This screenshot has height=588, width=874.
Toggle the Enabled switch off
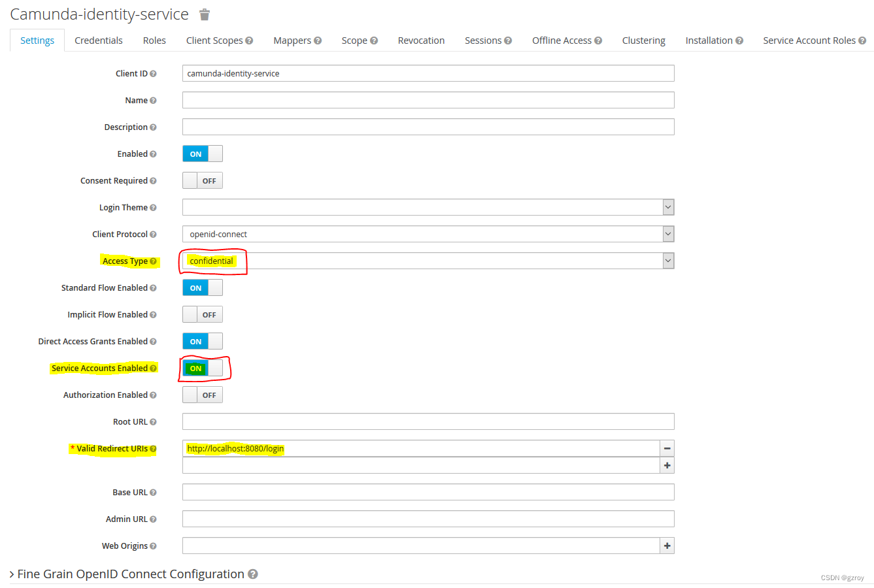pos(203,154)
